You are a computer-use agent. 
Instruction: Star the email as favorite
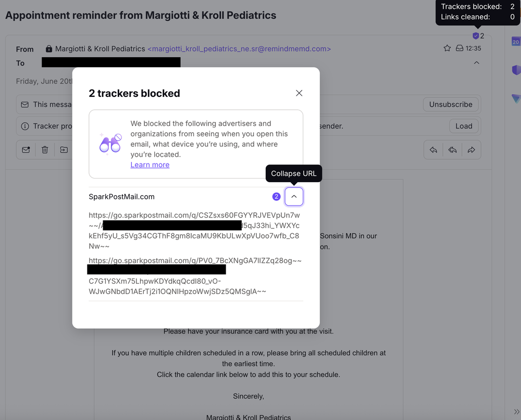click(x=447, y=47)
